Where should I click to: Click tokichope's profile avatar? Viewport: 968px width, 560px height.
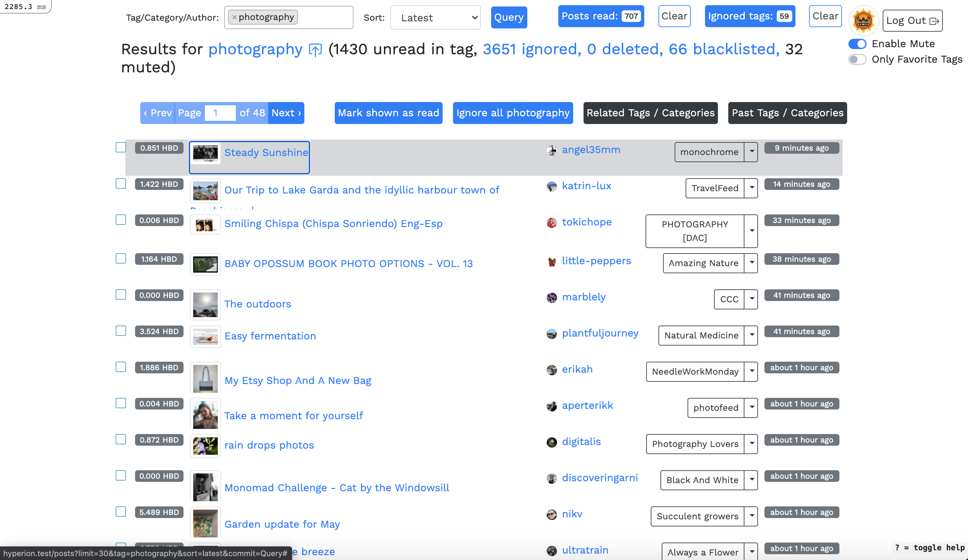point(552,223)
